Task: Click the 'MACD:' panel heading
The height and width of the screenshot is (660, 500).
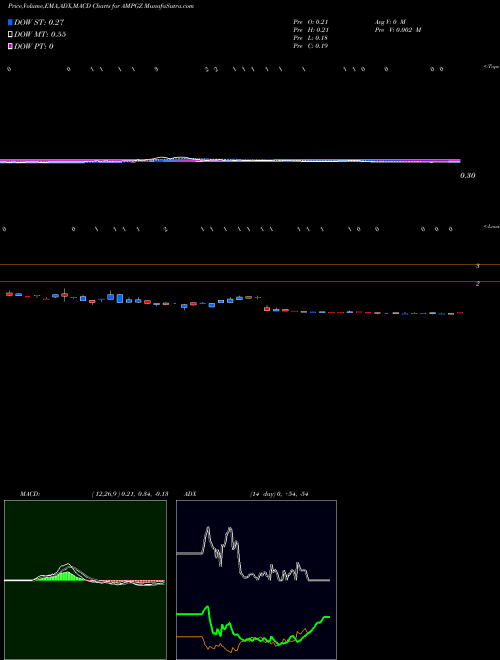Action: pos(30,494)
